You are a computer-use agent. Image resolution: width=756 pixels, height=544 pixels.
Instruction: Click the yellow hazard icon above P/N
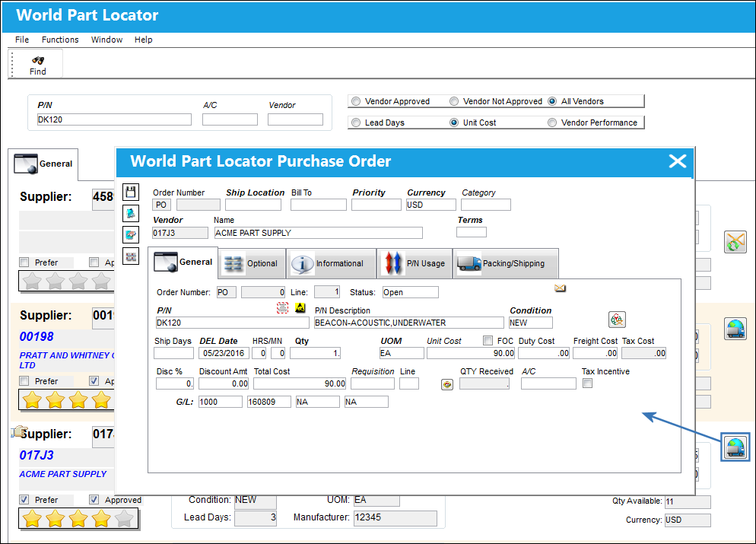(300, 307)
